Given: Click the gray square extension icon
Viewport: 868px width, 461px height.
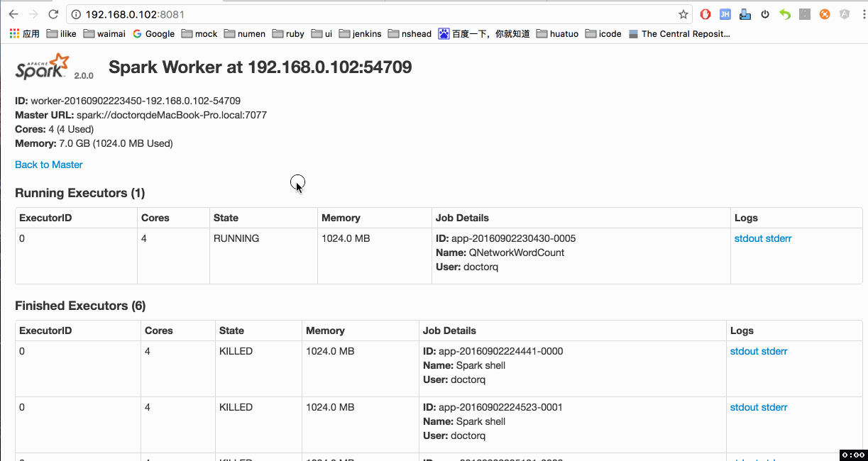Looking at the screenshot, I should tap(805, 14).
